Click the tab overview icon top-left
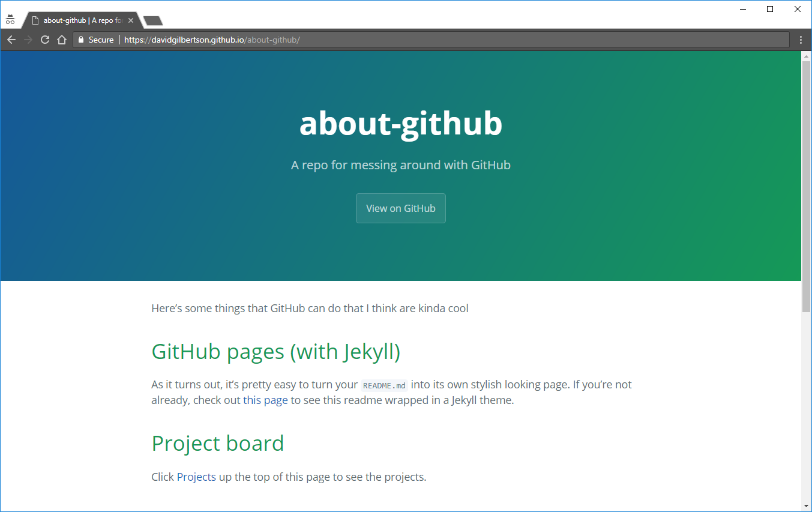The image size is (812, 512). tap(10, 18)
